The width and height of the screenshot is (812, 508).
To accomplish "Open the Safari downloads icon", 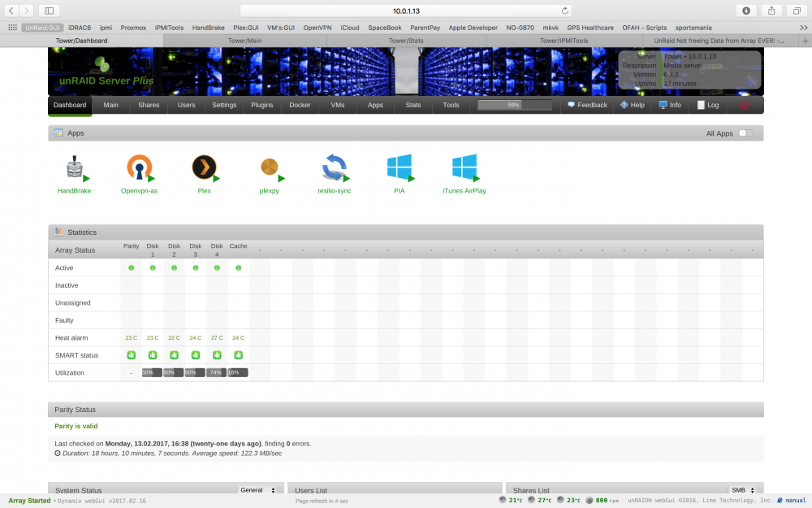I will pyautogui.click(x=746, y=11).
